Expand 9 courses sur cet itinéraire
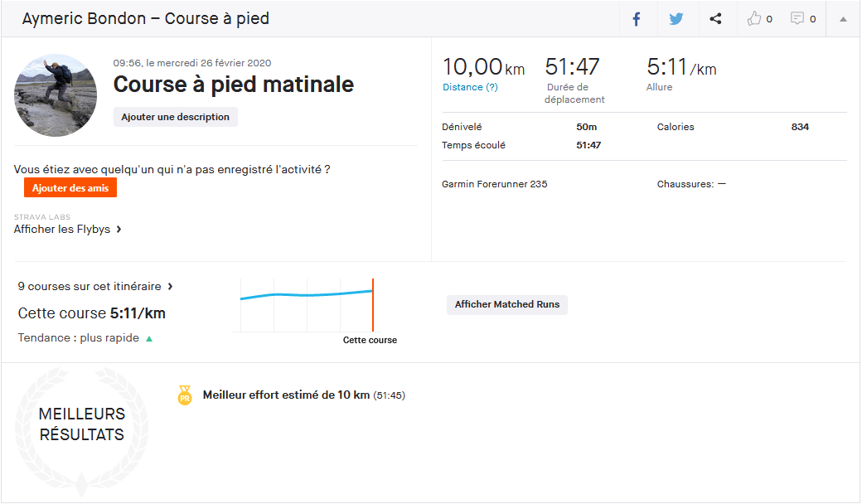This screenshot has height=504, width=862. click(x=95, y=286)
